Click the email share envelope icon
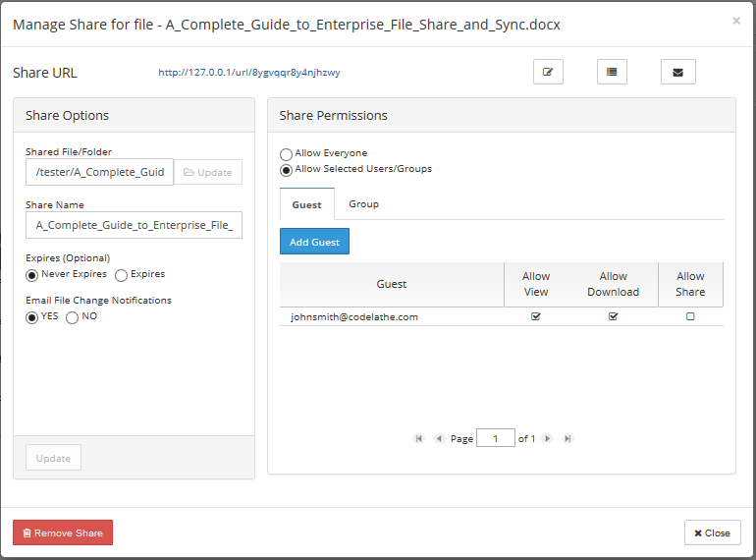This screenshot has height=560, width=756. tap(677, 72)
